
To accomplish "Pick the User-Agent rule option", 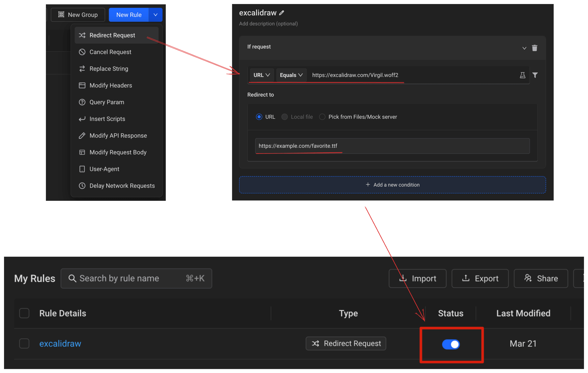I will coord(117,169).
